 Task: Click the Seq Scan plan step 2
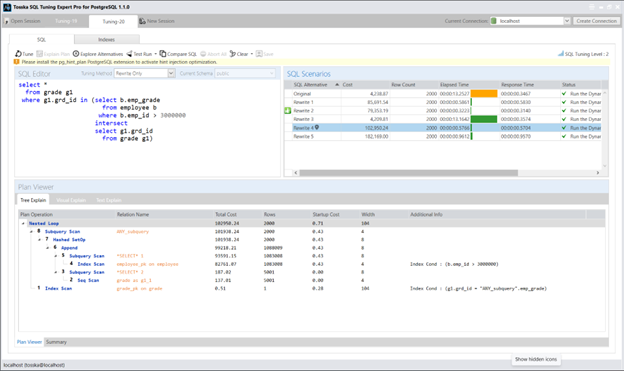88,280
